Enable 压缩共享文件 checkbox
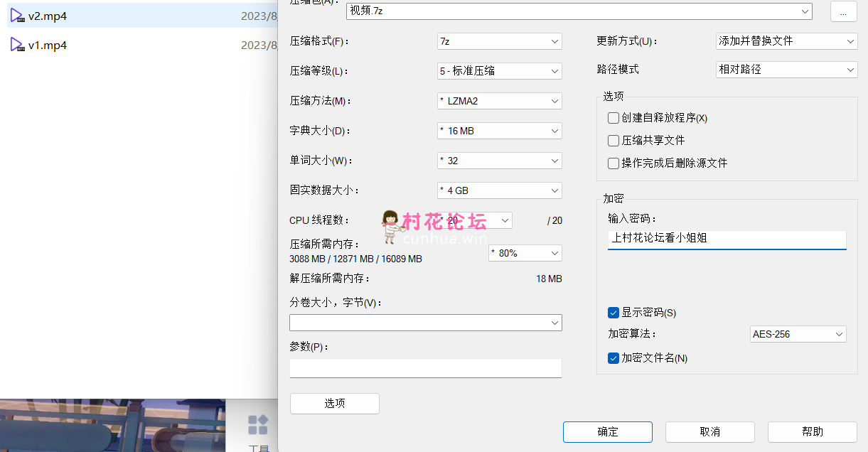This screenshot has width=868, height=452. tap(614, 141)
